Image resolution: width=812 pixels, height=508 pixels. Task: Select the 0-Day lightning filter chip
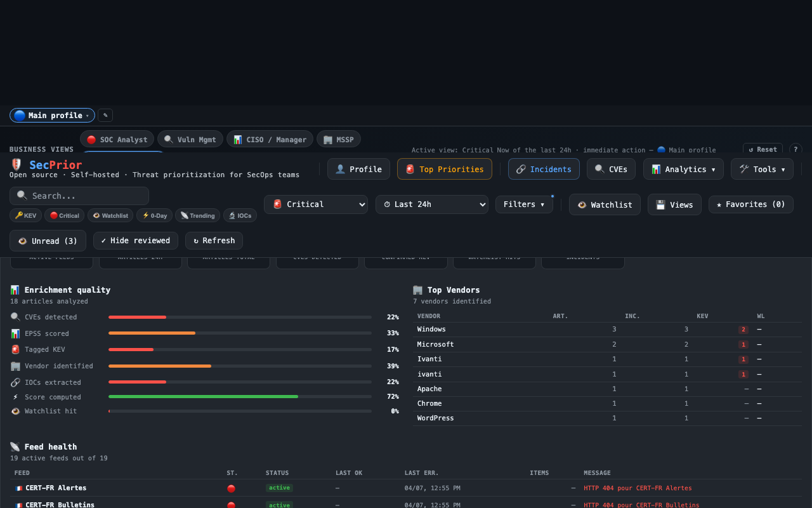click(154, 215)
